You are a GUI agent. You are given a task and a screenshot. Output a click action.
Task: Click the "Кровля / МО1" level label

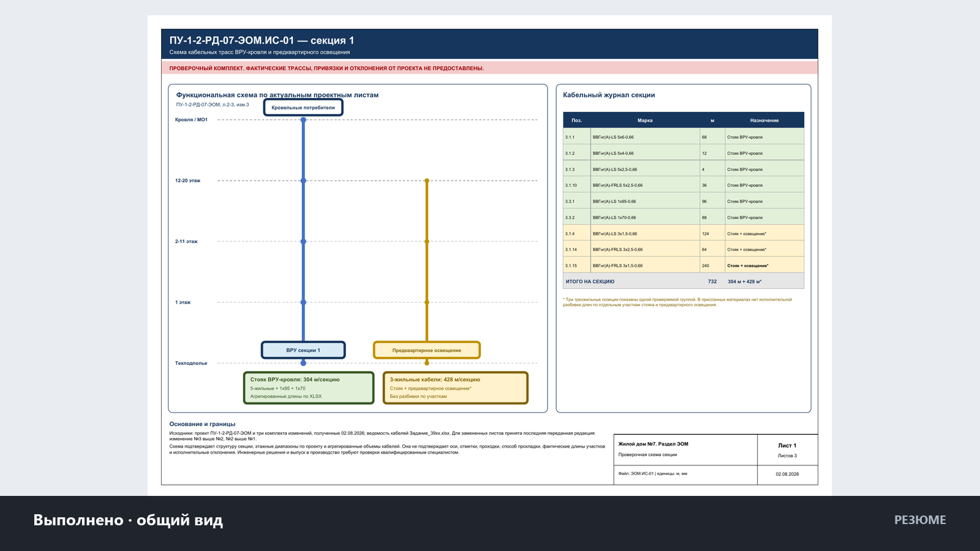[x=191, y=119]
